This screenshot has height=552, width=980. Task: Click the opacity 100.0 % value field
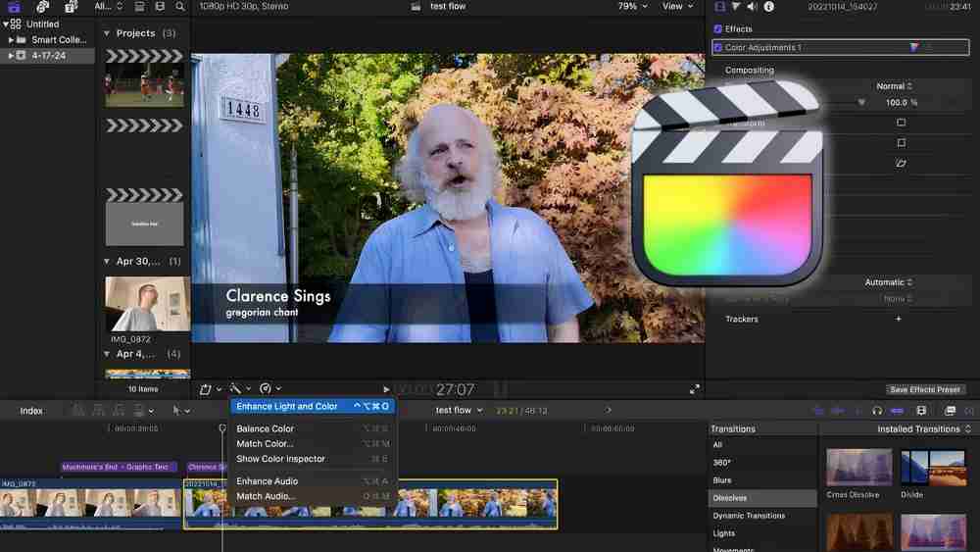click(900, 103)
